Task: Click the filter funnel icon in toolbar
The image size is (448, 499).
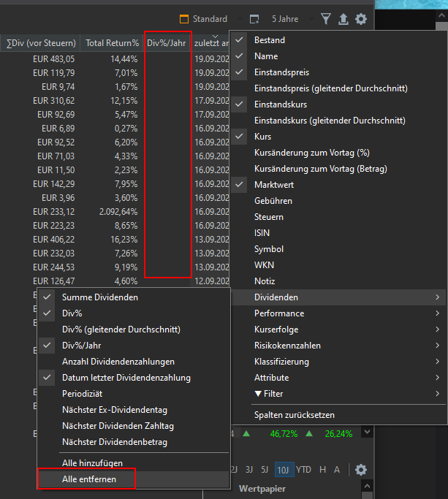Action: pyautogui.click(x=326, y=19)
